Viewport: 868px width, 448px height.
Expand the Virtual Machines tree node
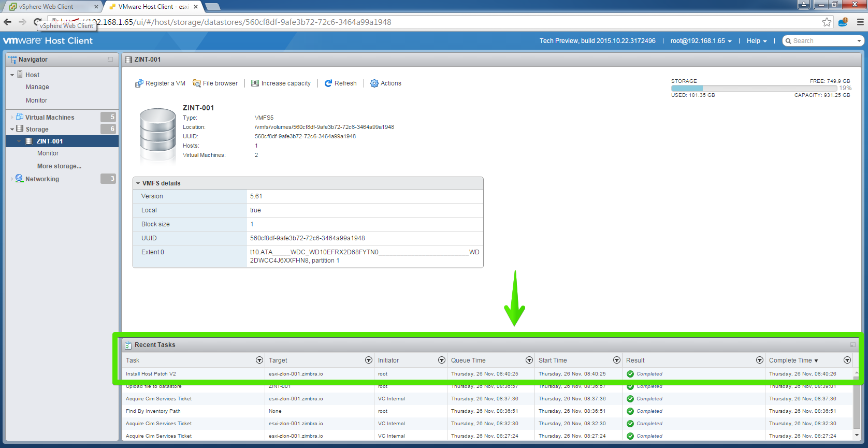coord(12,118)
